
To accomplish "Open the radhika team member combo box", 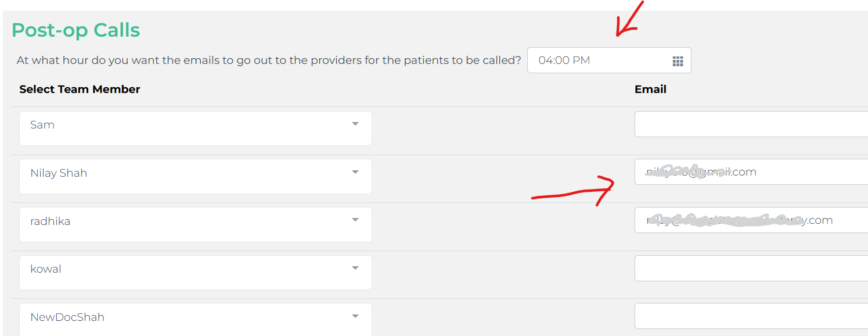I will [196, 225].
